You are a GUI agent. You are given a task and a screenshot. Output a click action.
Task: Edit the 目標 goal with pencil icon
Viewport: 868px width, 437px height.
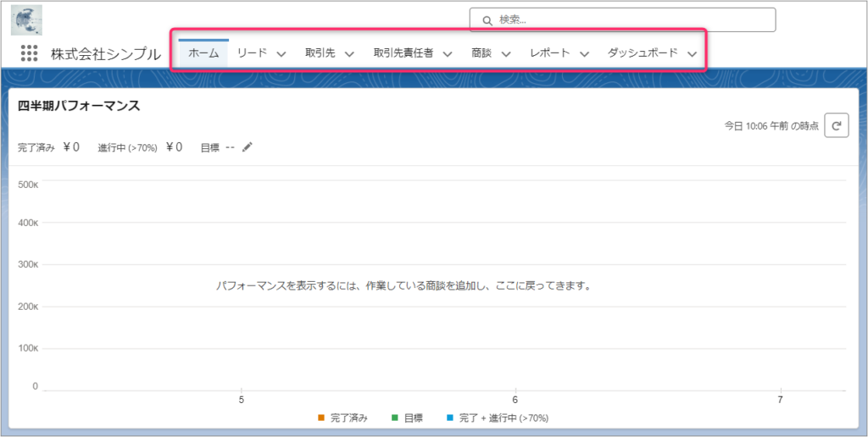[248, 147]
